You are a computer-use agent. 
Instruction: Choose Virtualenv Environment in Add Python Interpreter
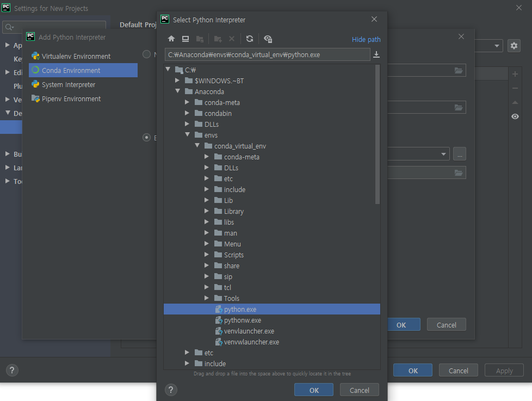coord(83,56)
